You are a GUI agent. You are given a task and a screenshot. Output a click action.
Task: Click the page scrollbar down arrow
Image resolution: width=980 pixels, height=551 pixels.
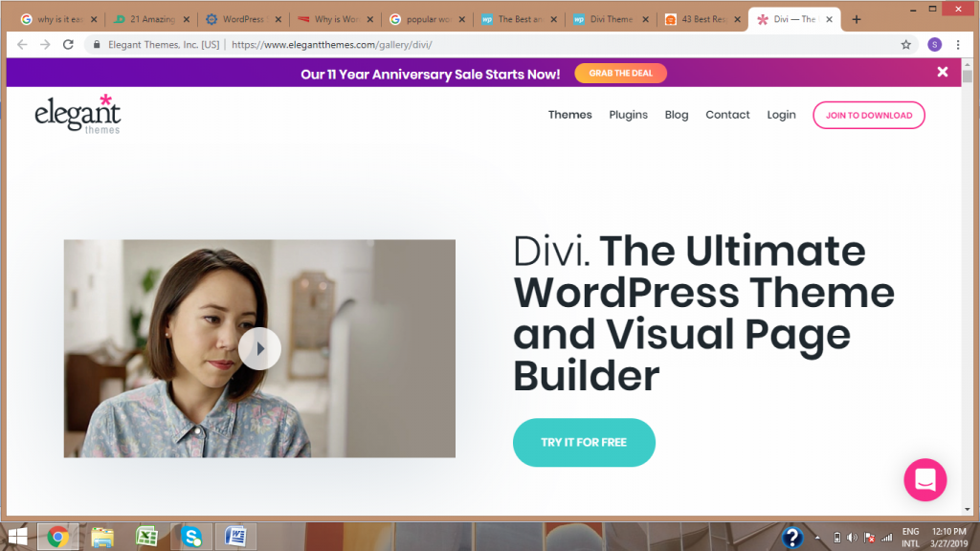click(x=968, y=510)
